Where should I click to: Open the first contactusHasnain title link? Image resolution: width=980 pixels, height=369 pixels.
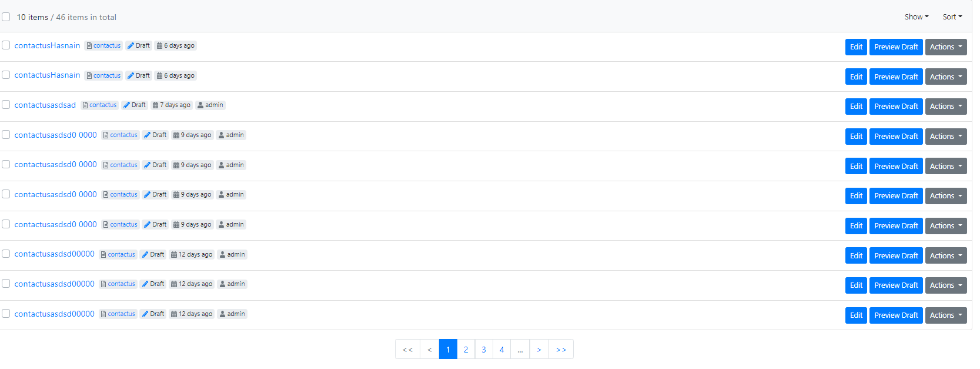tap(47, 45)
